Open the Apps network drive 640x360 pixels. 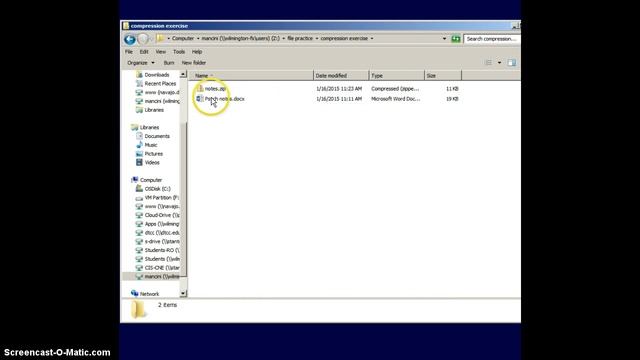pos(162,224)
